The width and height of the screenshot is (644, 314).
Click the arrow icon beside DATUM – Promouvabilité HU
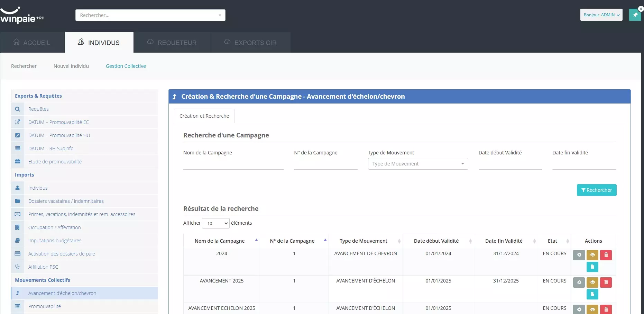point(18,135)
